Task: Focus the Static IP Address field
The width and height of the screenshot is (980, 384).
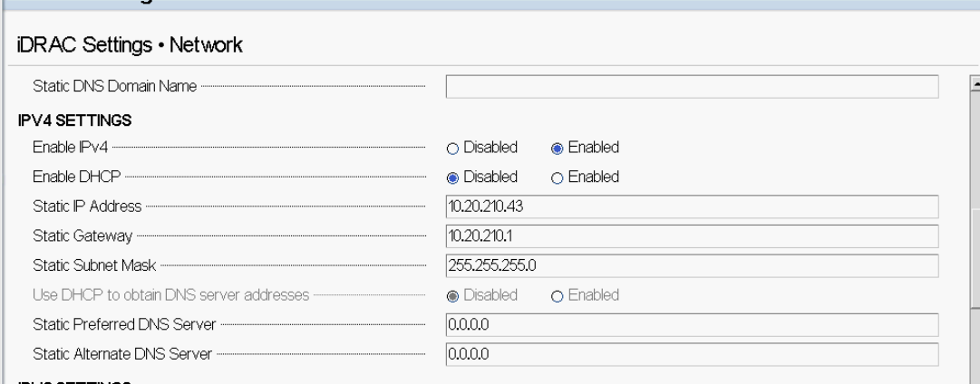Action: click(x=692, y=206)
